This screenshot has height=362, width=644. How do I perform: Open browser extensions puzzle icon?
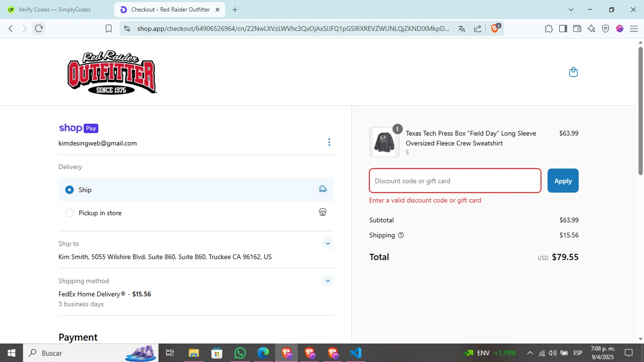(549, 29)
